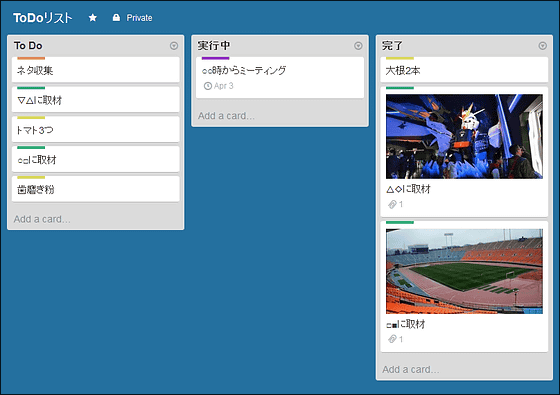Click attachment icon on stadium card

tap(392, 339)
